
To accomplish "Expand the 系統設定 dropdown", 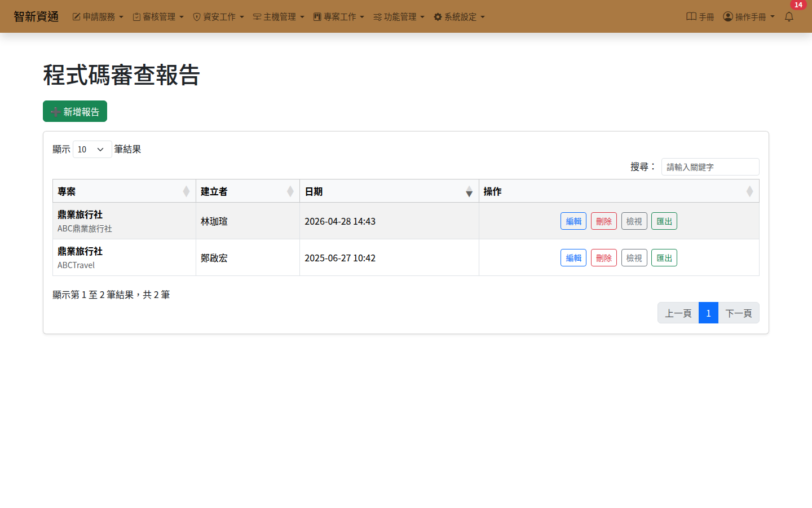I will click(x=460, y=17).
